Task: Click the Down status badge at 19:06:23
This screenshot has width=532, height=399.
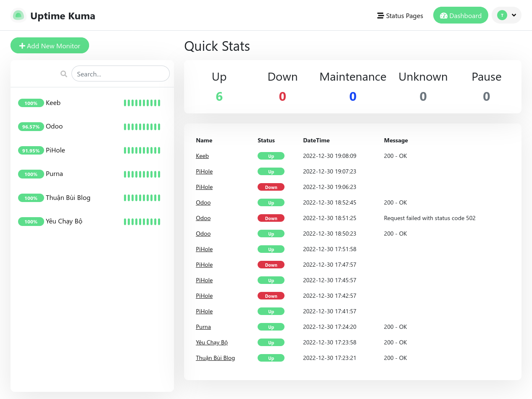Action: pos(271,187)
